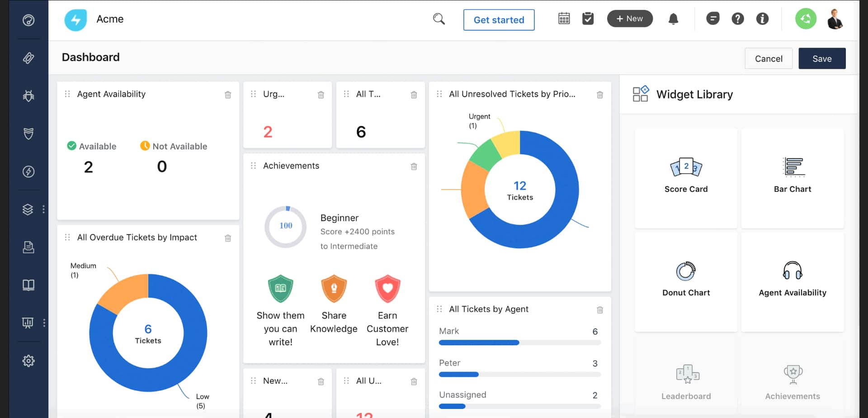Viewport: 868px width, 418px height.
Task: Click Mark's ticket progress bar
Action: pos(520,342)
